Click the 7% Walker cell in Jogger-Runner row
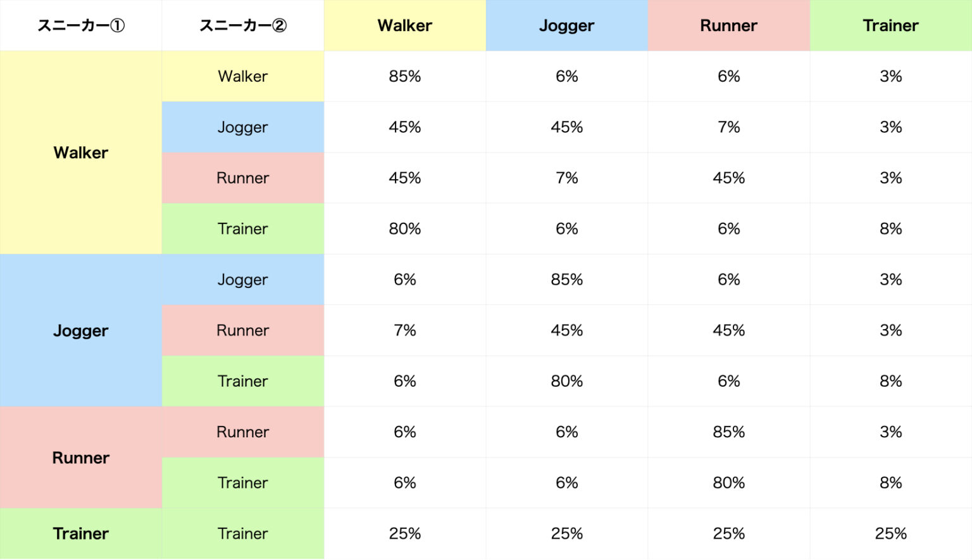The height and width of the screenshot is (560, 972). coord(404,330)
